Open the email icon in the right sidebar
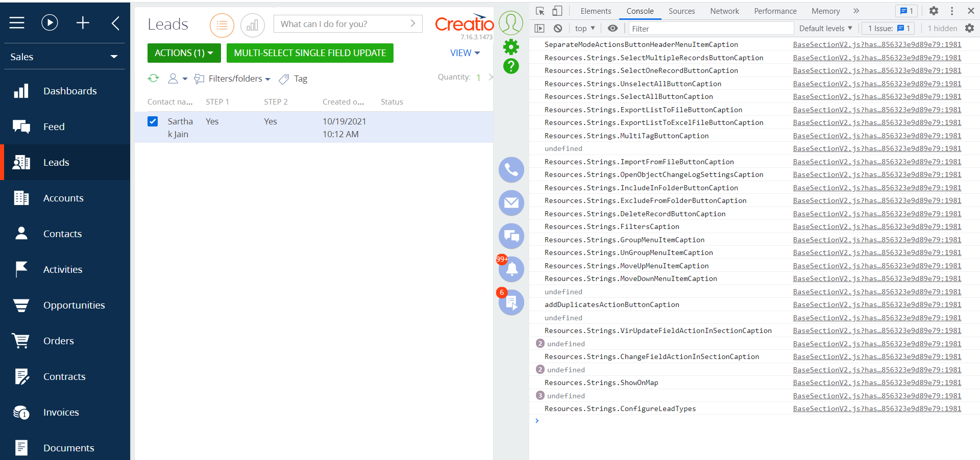The image size is (980, 460). pos(511,203)
